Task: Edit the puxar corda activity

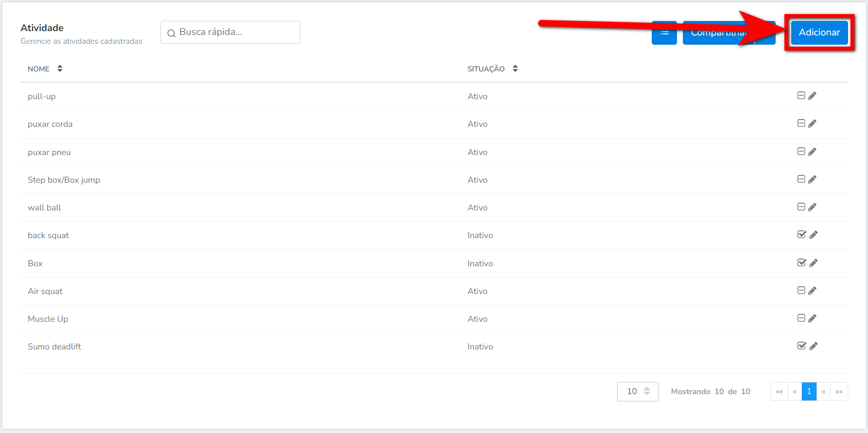Action: 812,124
